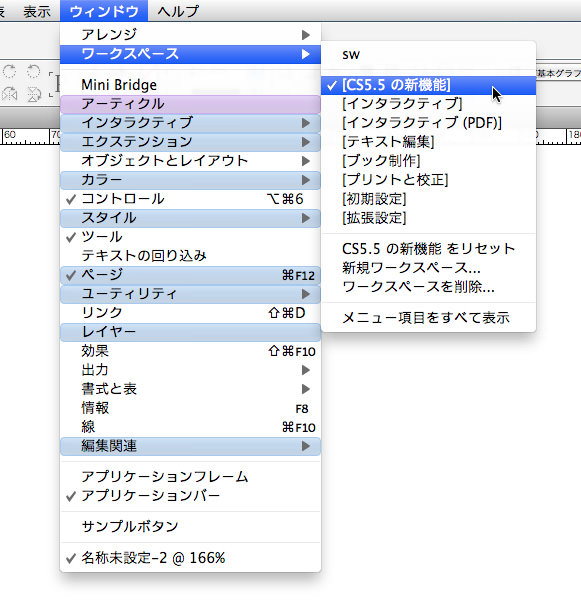Choose メニュー項目をすべて表示
Image resolution: width=581 pixels, height=615 pixels.
pyautogui.click(x=428, y=318)
